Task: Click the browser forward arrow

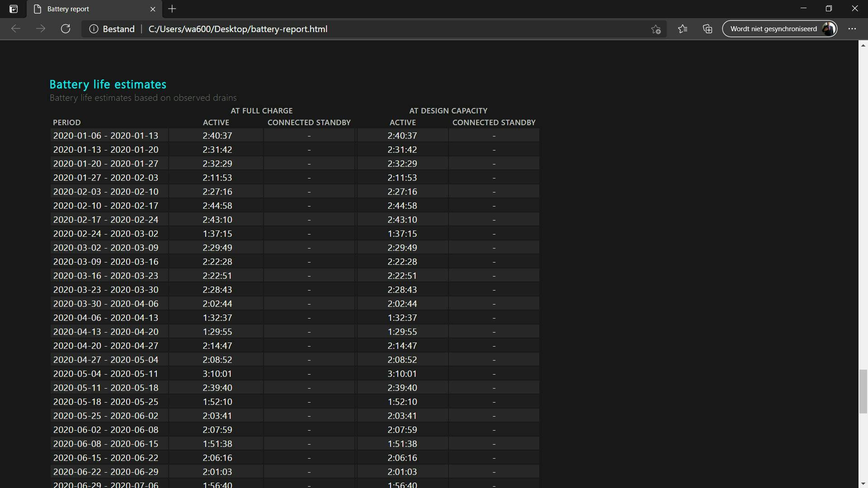Action: pyautogui.click(x=41, y=29)
